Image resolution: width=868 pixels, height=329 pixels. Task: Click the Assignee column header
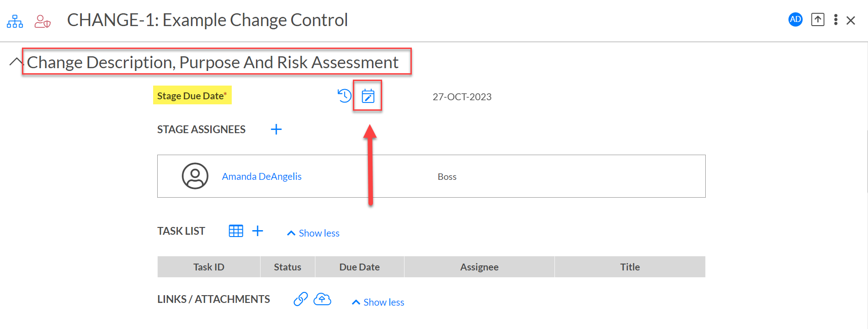click(x=479, y=267)
